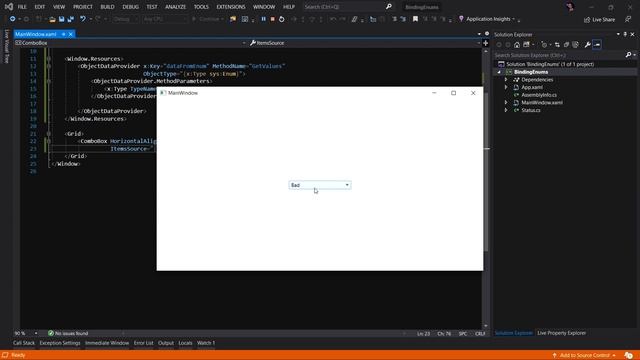Click the search magnifier in Quick Launch
Viewport: 640px width, 360px height.
tap(389, 7)
